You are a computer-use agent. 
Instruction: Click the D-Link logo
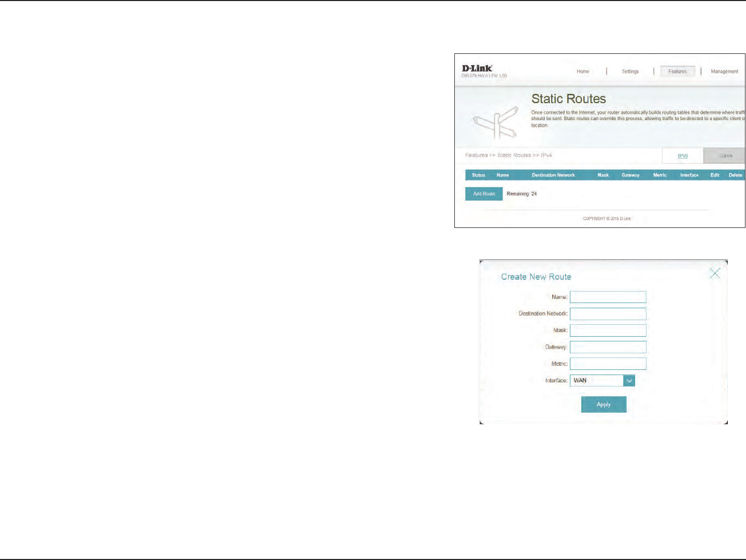[477, 68]
